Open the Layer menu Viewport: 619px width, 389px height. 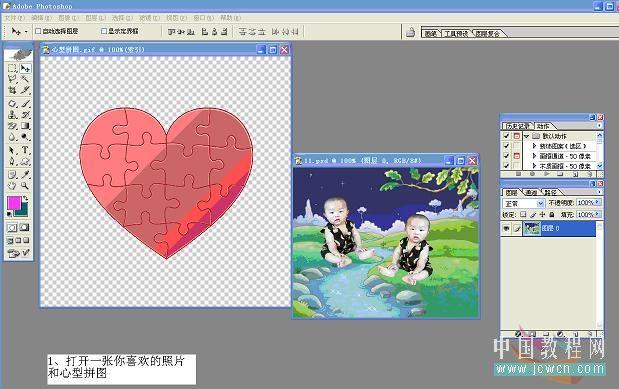pyautogui.click(x=96, y=18)
